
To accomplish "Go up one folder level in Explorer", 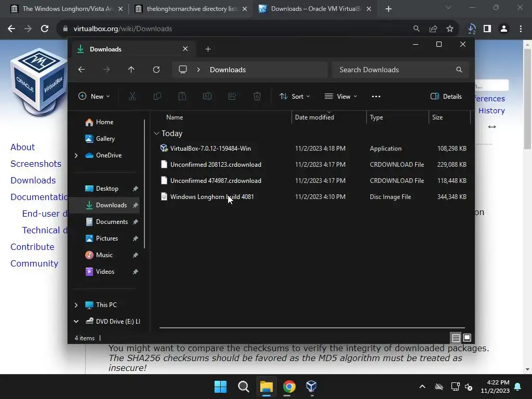I will (x=131, y=70).
